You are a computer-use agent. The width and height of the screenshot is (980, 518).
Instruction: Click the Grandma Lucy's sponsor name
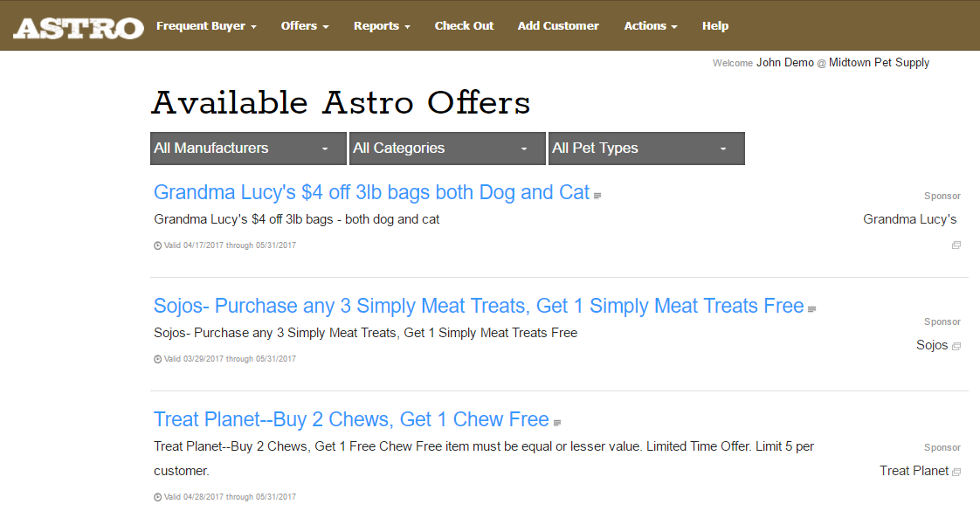tap(909, 219)
